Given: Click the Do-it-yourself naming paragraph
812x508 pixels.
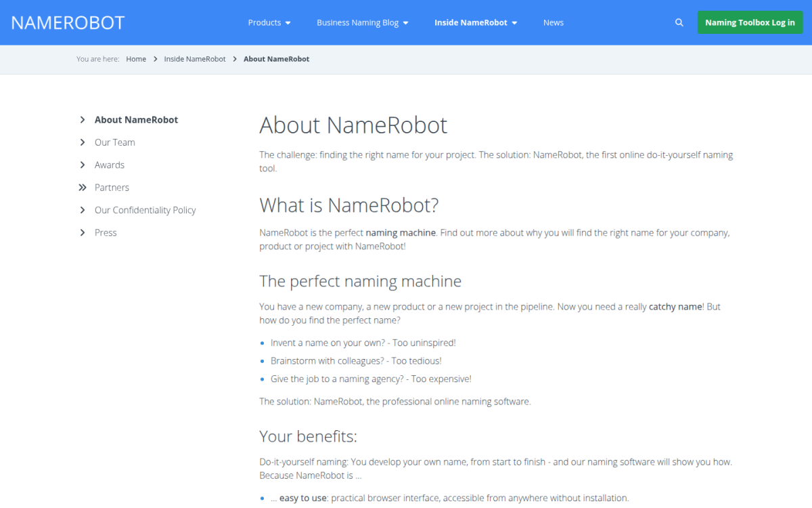Looking at the screenshot, I should 495,469.
